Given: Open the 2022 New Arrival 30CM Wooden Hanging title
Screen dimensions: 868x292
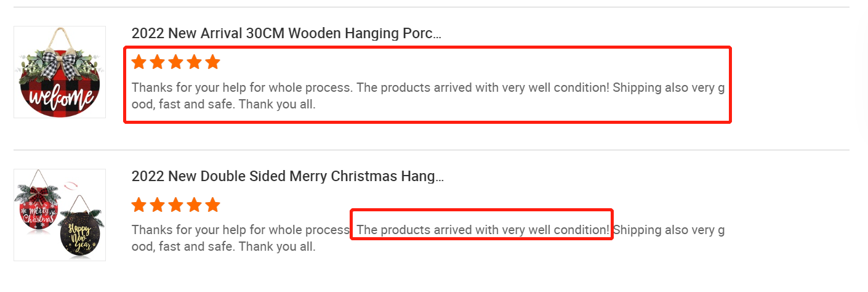Looking at the screenshot, I should (286, 34).
